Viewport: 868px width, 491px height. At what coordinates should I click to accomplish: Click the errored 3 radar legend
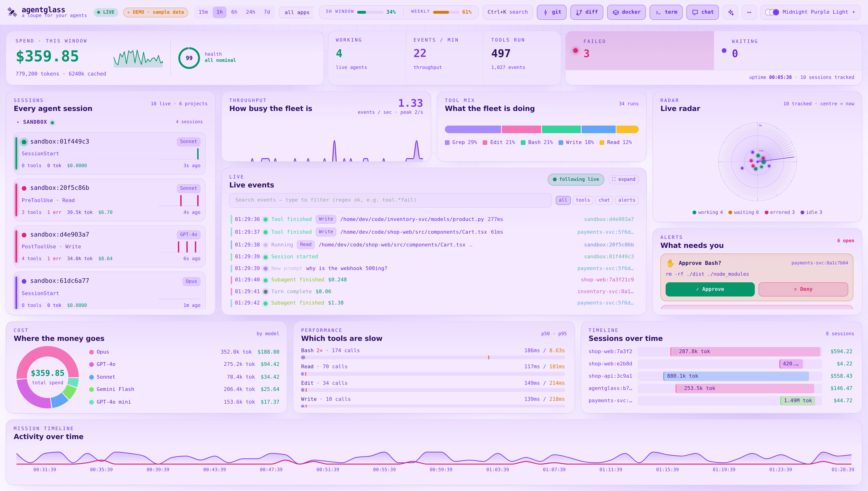[x=779, y=212]
